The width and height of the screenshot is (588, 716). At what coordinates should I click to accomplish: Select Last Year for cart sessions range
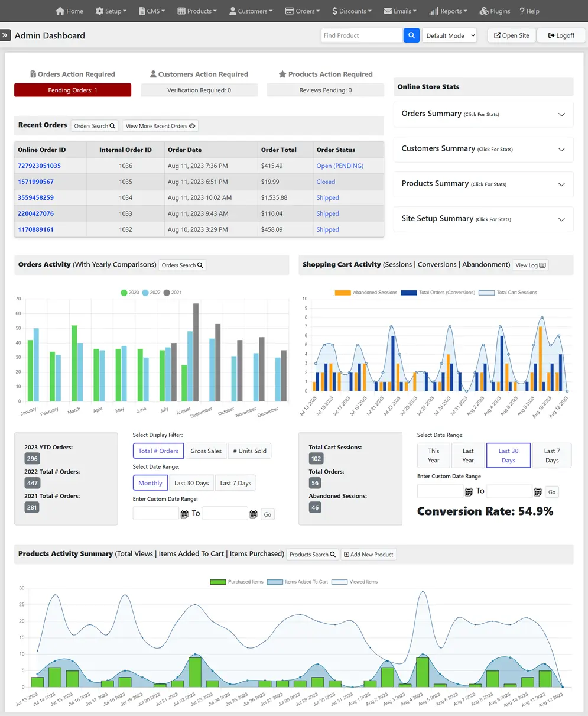pyautogui.click(x=468, y=455)
